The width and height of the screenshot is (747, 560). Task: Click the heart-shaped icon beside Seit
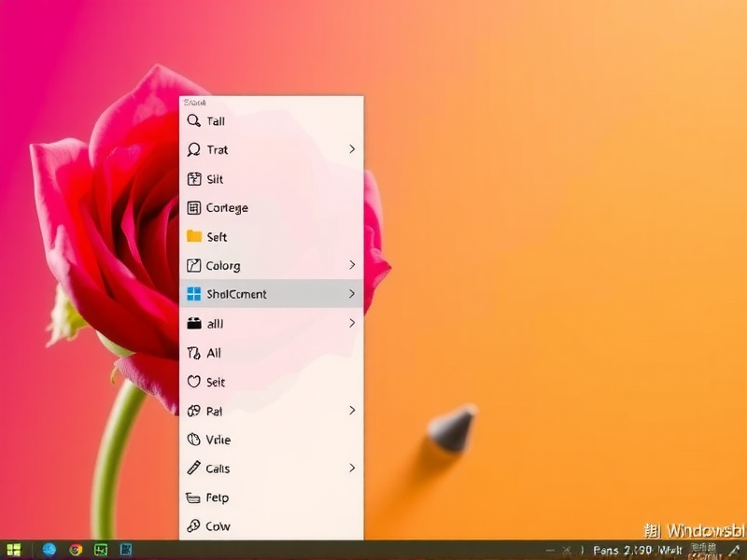pos(194,382)
